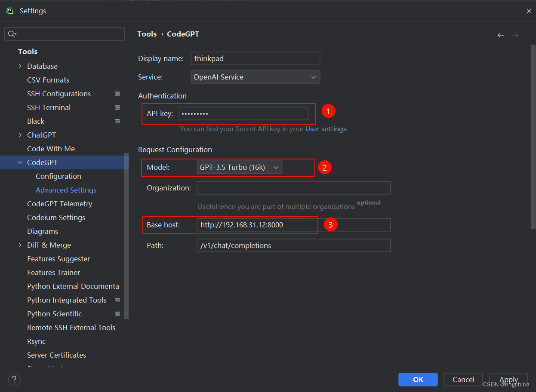Select Server Certificates settings
536x392 pixels.
[x=56, y=355]
